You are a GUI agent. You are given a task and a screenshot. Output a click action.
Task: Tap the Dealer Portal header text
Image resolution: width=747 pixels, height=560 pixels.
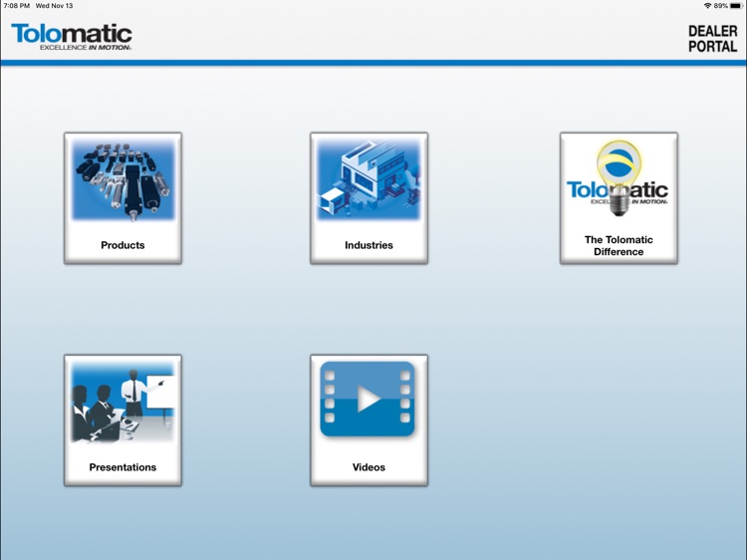coord(713,39)
